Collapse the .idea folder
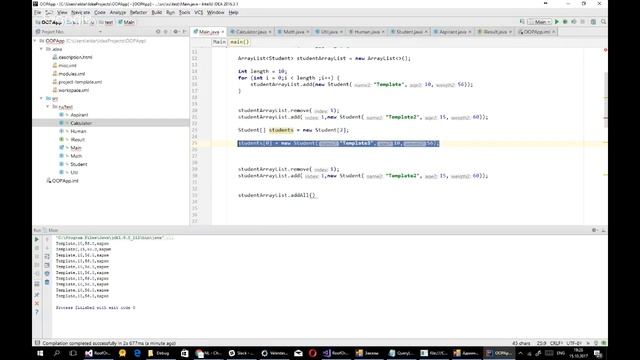640x360 pixels. (42, 49)
